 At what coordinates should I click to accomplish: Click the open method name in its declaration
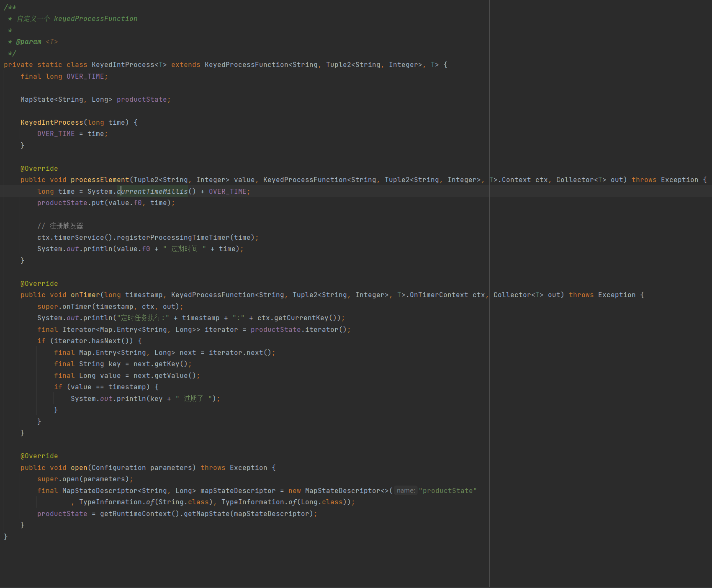pyautogui.click(x=79, y=468)
